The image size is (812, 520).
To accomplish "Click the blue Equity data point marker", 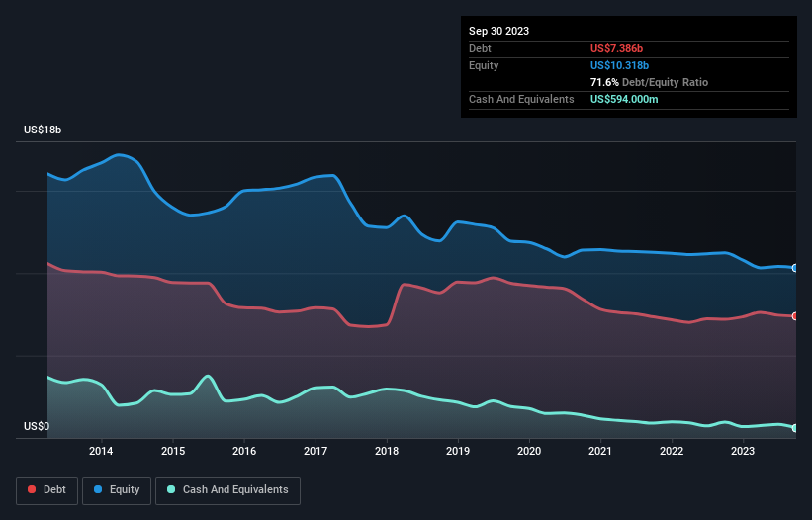I will click(x=795, y=268).
